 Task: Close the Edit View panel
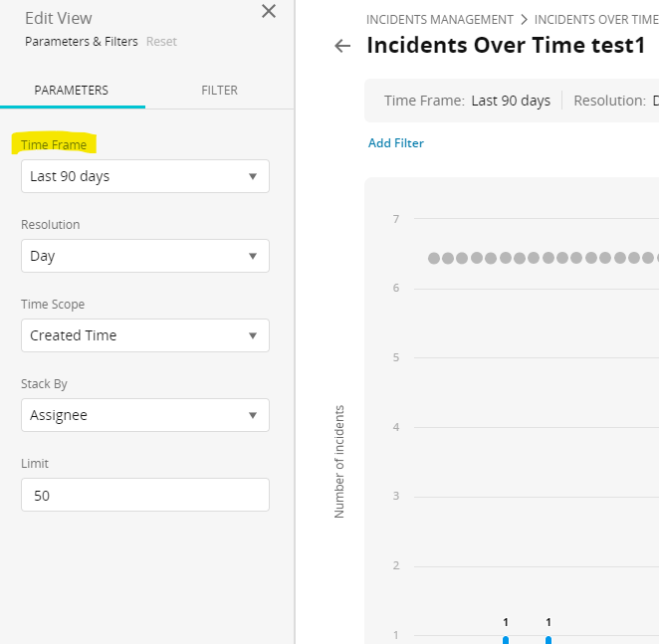point(268,12)
